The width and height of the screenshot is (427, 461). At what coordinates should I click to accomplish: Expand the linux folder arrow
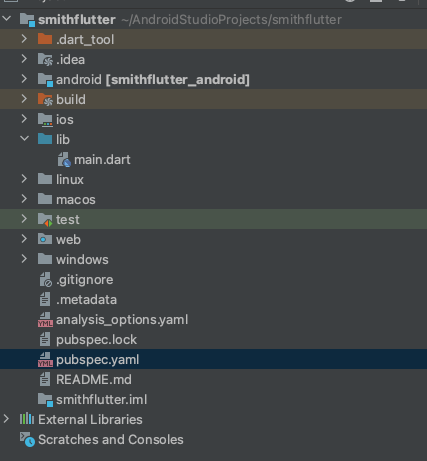coord(24,179)
